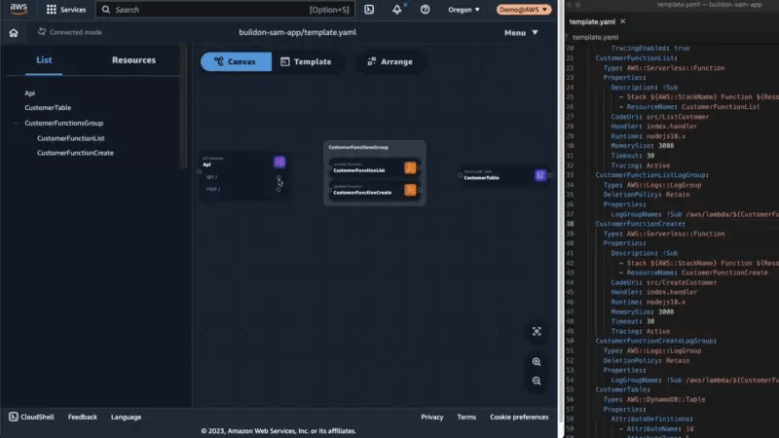The image size is (779, 438).
Task: Click the POST / route on Api card
Action: pos(213,189)
